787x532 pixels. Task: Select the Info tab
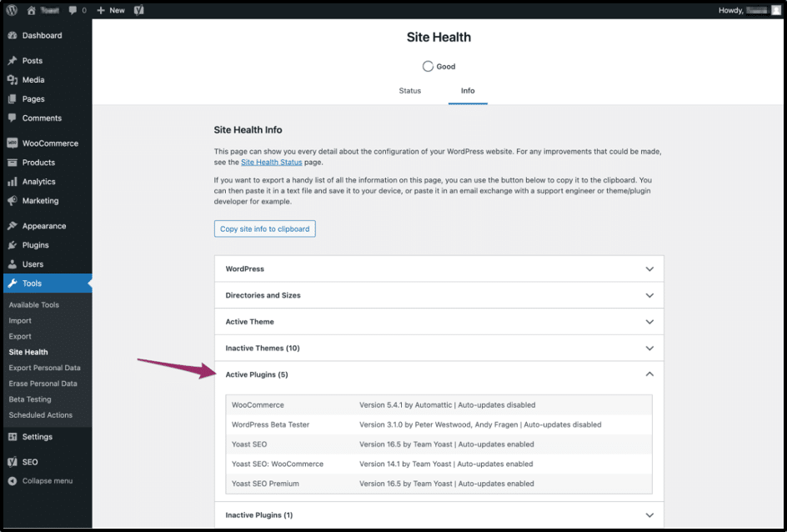pos(468,91)
